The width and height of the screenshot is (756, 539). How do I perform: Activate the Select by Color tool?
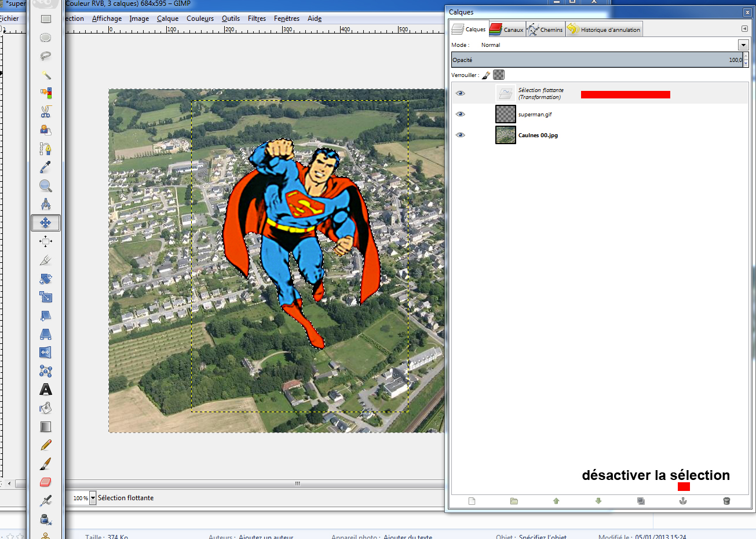[x=46, y=93]
